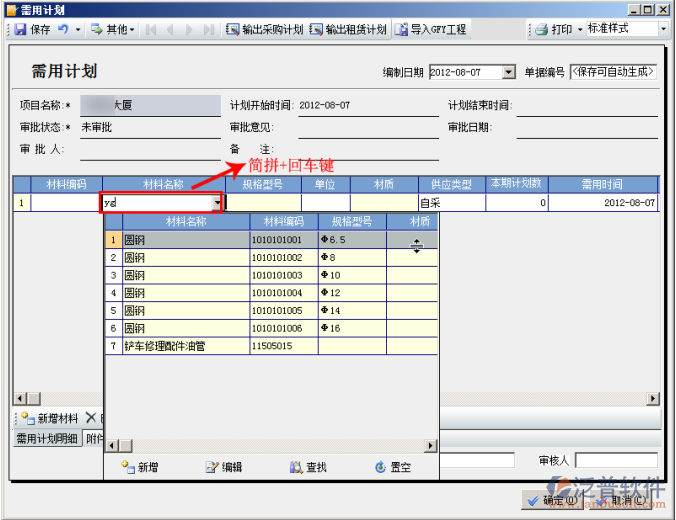Screen dimensions: 676x520
Task: Click 编辑 in the popup footer
Action: click(224, 467)
